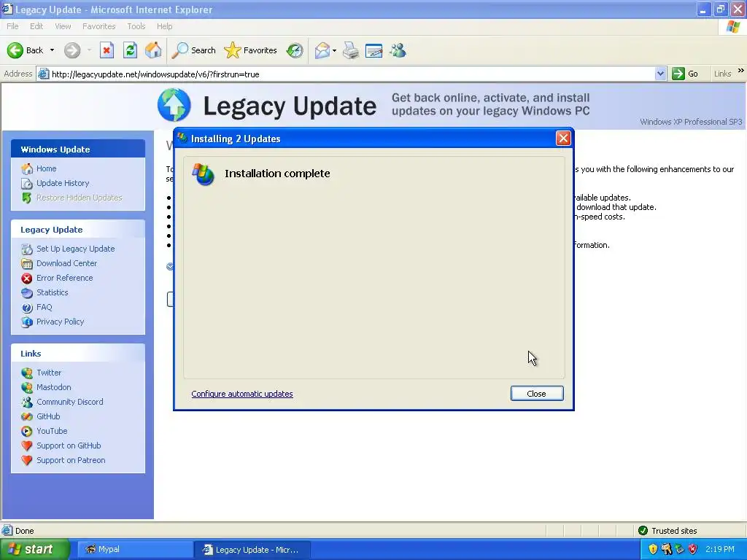The width and height of the screenshot is (747, 560).
Task: Click the Error Reference red X icon
Action: [27, 278]
